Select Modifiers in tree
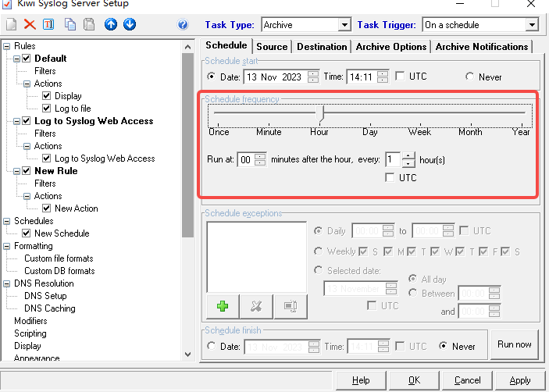 tap(30, 321)
